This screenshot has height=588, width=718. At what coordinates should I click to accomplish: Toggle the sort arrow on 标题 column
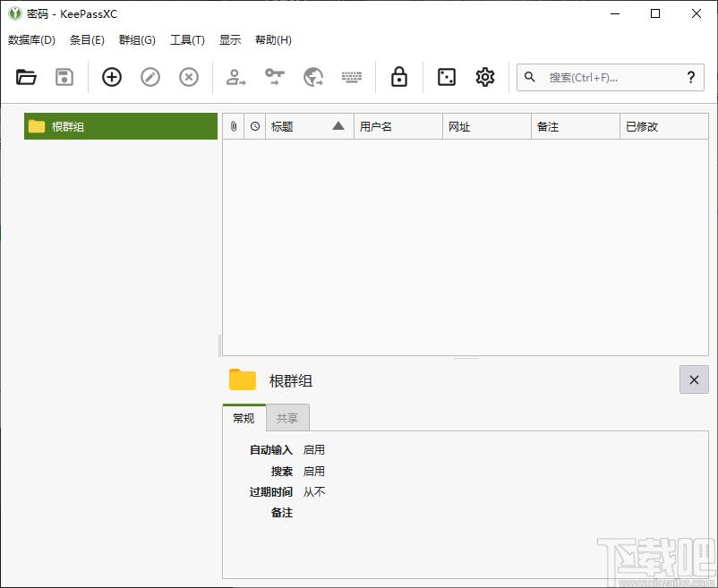(x=338, y=126)
